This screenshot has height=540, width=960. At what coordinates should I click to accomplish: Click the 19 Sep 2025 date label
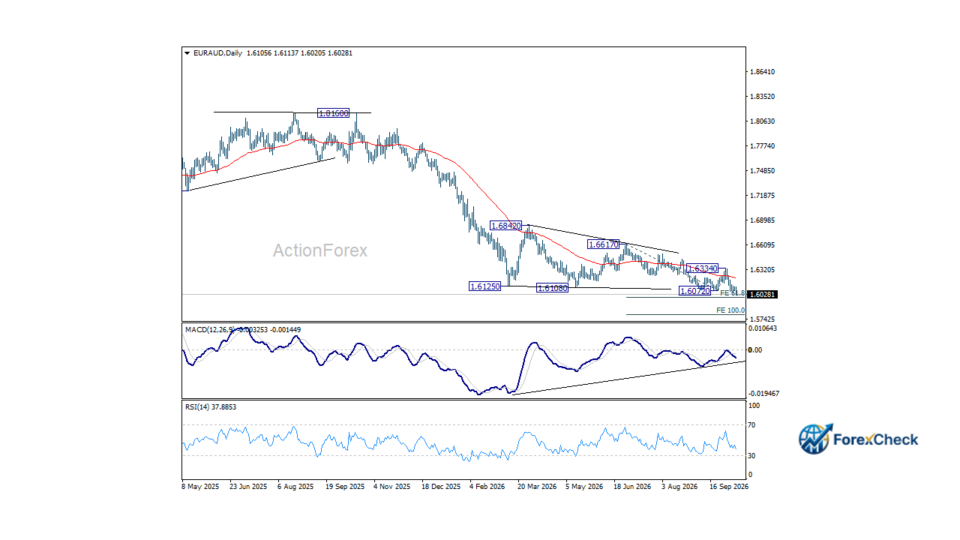pos(345,487)
